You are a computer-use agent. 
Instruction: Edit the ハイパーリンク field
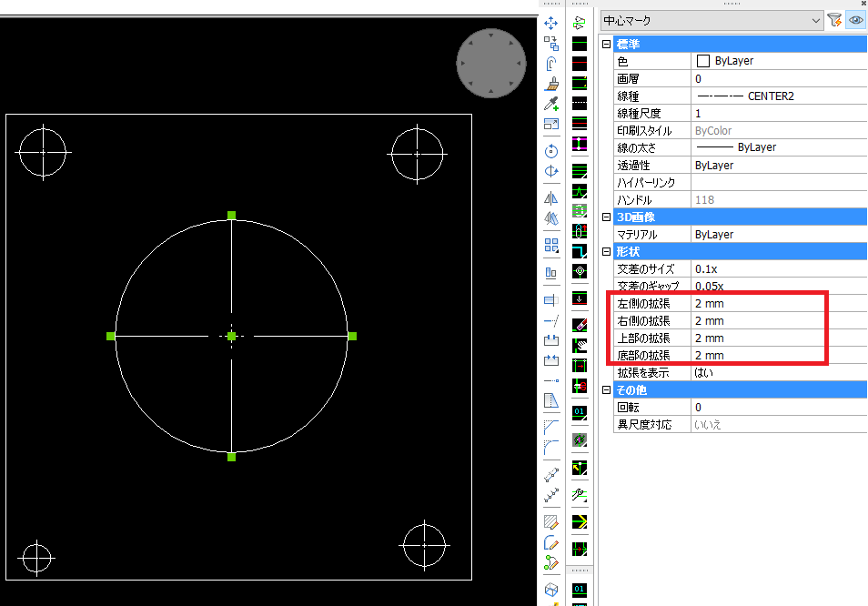[x=779, y=182]
